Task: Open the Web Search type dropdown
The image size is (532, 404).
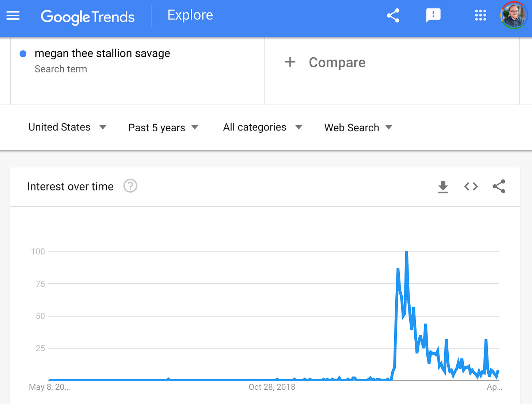Action: [358, 128]
